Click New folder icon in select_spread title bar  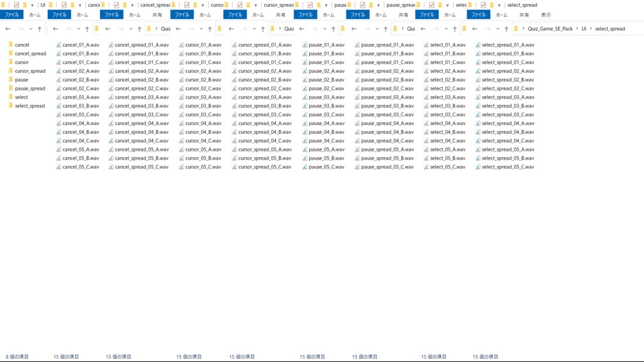[x=492, y=5]
